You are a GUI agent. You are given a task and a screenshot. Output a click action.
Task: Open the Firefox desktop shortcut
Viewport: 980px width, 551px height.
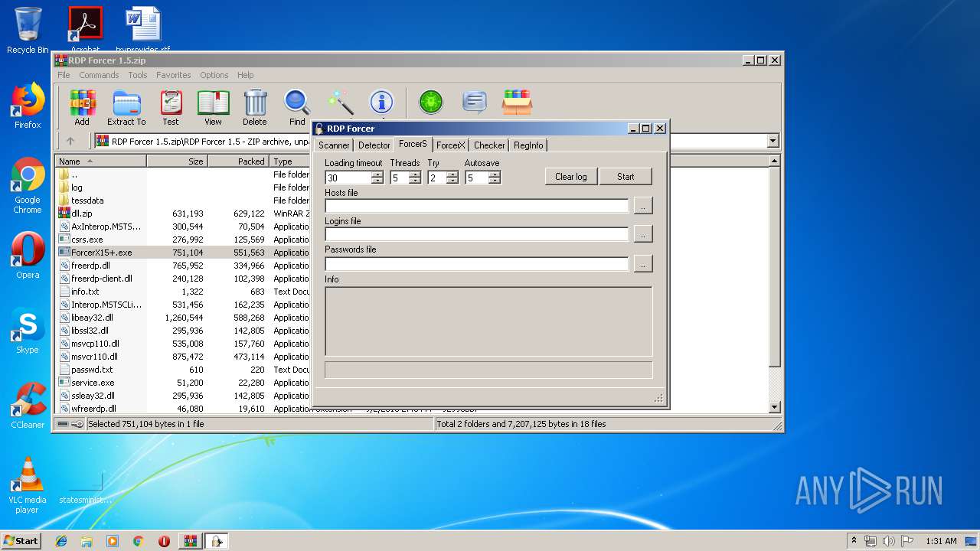click(x=28, y=106)
